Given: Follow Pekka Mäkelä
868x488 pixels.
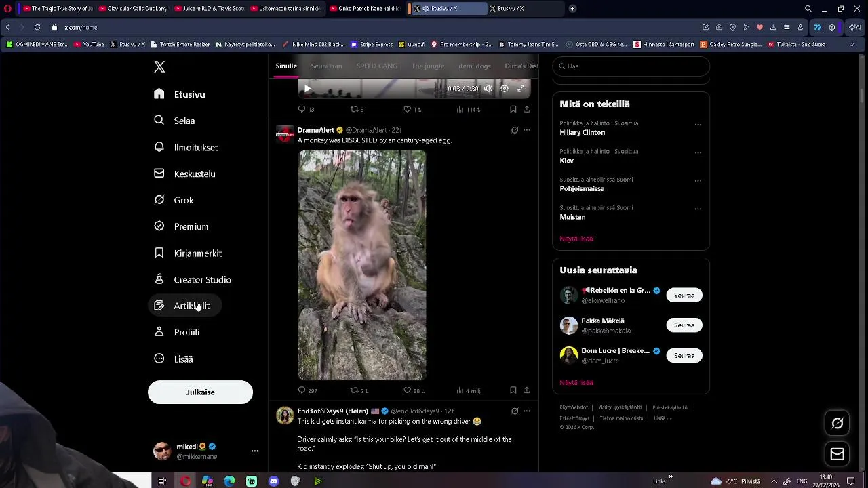Looking at the screenshot, I should coord(684,325).
